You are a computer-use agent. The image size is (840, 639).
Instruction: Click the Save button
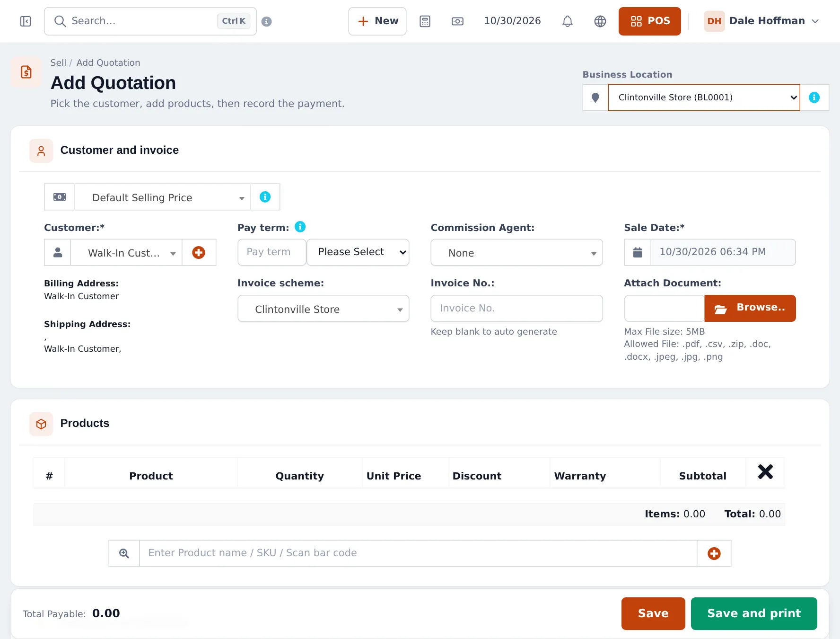coord(653,613)
